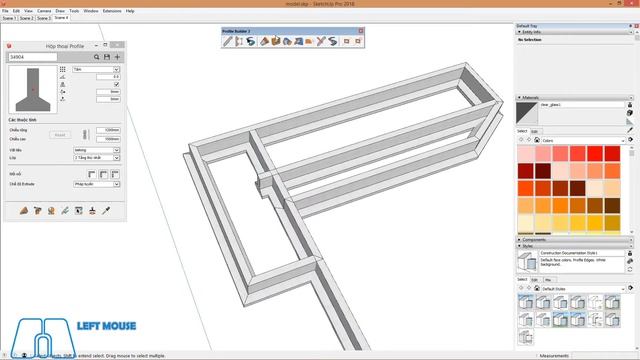Click the nine-dot placement grid icon
Image resolution: width=640 pixels, height=360 pixels.
pos(62,69)
